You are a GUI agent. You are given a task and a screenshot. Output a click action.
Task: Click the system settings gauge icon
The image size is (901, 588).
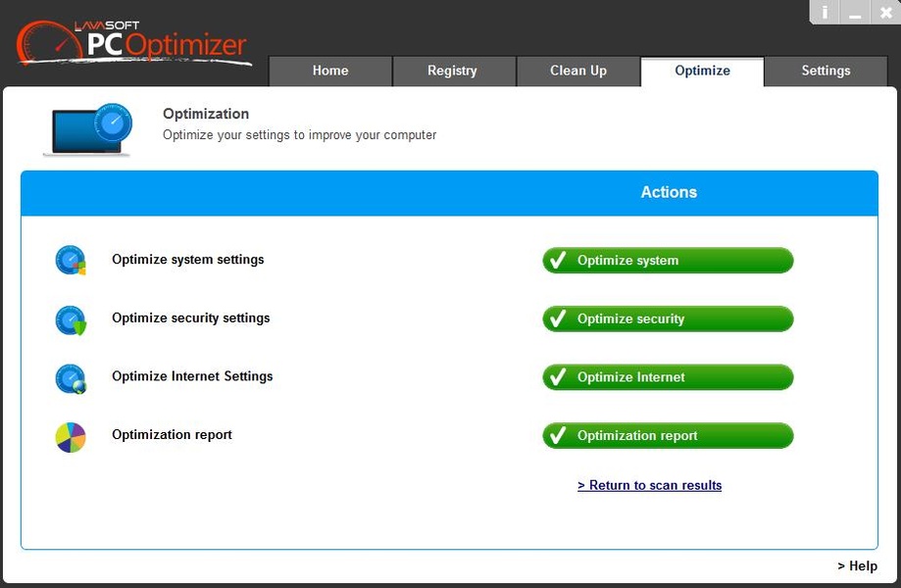(71, 260)
